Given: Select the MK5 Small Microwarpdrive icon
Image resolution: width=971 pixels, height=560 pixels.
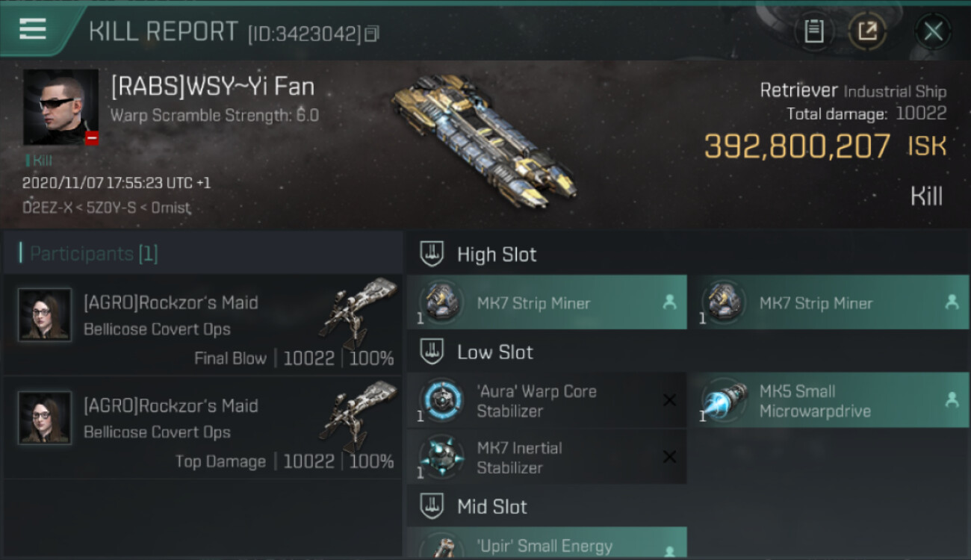Looking at the screenshot, I should coord(723,401).
